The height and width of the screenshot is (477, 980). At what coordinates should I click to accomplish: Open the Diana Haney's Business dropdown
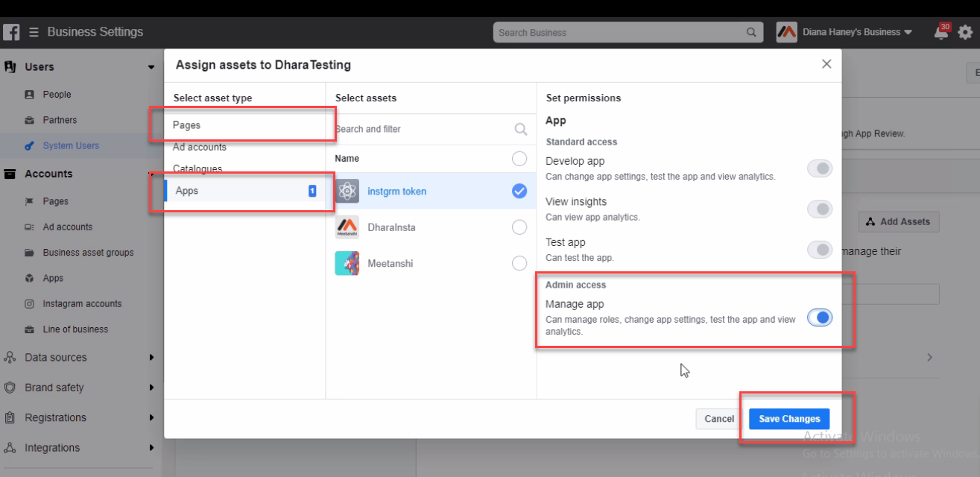[x=908, y=33]
